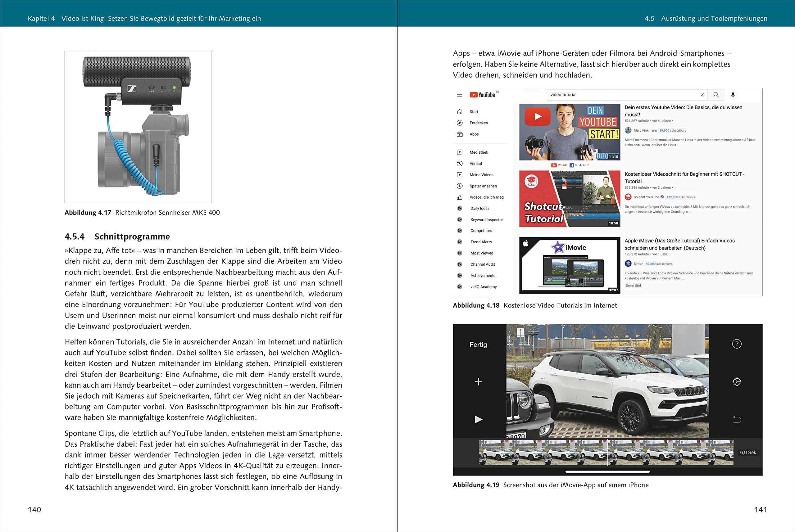Open Trend Alerts entry
Viewport: 795px width, 532px height.
(481, 242)
